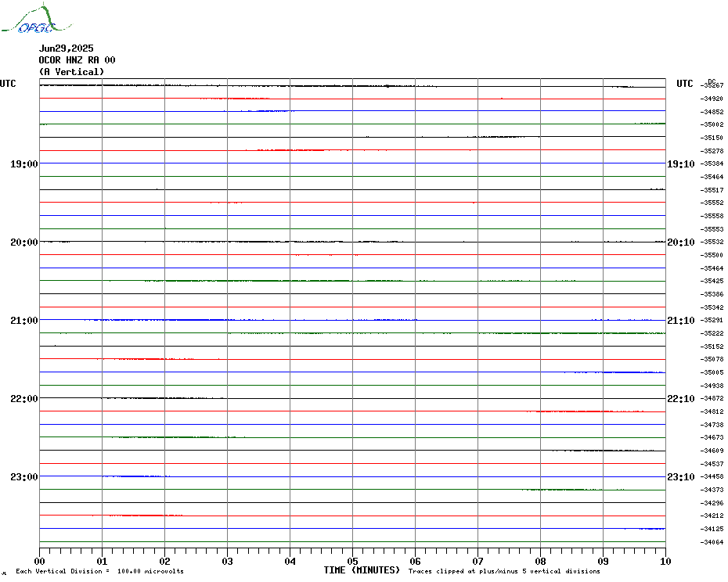Click the '23:00' hour label
Screen dimensions: 728x582
click(24, 477)
